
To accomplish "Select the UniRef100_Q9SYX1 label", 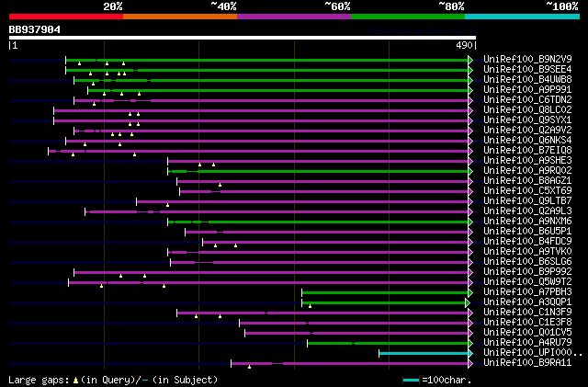I will point(527,120).
